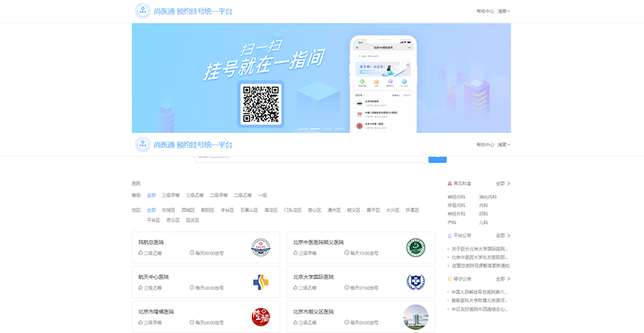
Task: Filter hospitals by 三级乙等 level
Action: [195, 196]
